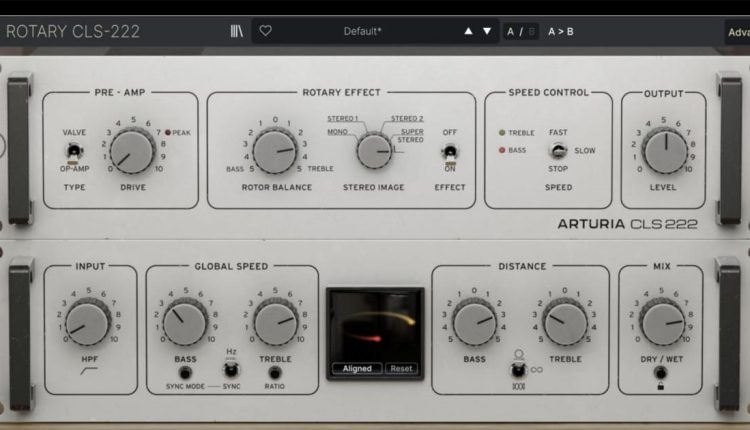Click the Distance Bass knob
Screen dimensions: 750x430
(x=474, y=323)
